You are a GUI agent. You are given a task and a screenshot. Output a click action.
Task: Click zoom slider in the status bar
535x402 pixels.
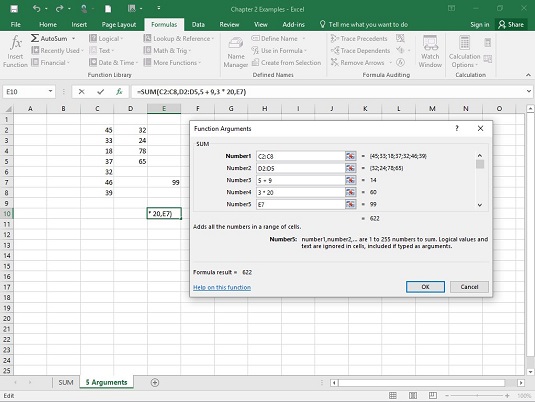477,396
